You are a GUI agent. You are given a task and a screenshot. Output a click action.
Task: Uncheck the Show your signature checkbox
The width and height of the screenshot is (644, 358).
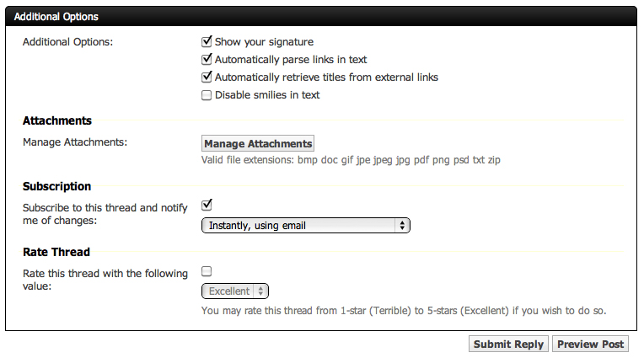207,40
